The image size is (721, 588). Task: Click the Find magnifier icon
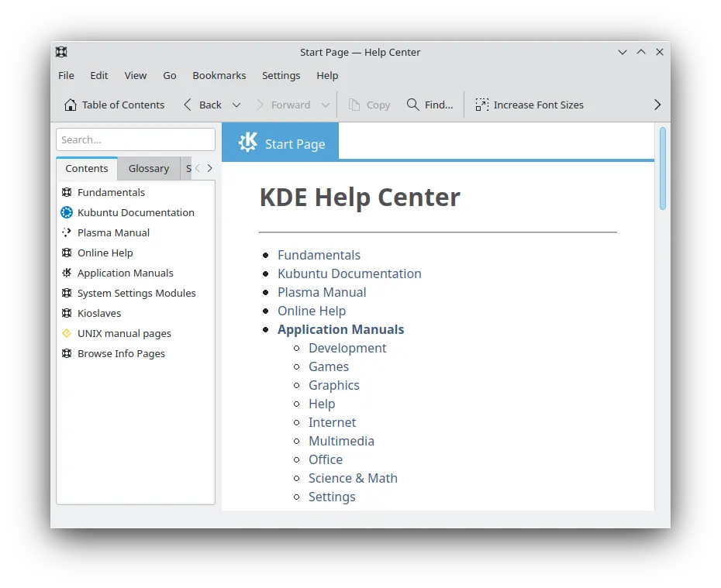pyautogui.click(x=413, y=105)
